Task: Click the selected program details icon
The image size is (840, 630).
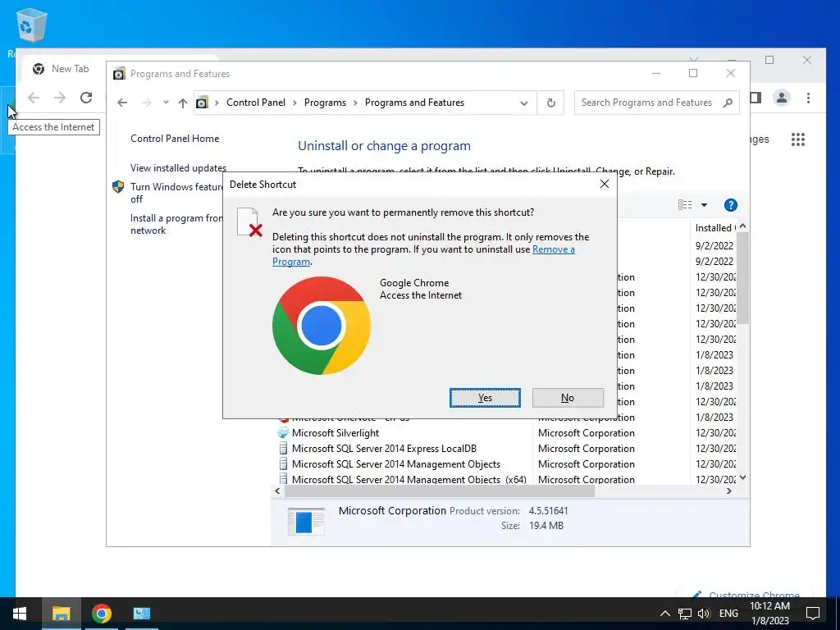Action: [306, 521]
